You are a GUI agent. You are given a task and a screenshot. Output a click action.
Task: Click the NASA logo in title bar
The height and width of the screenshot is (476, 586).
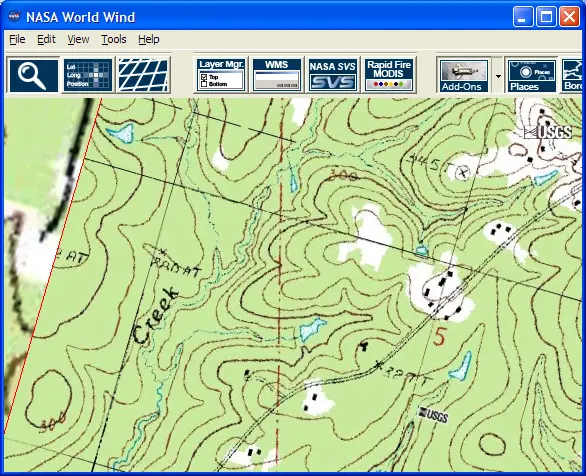(14, 16)
